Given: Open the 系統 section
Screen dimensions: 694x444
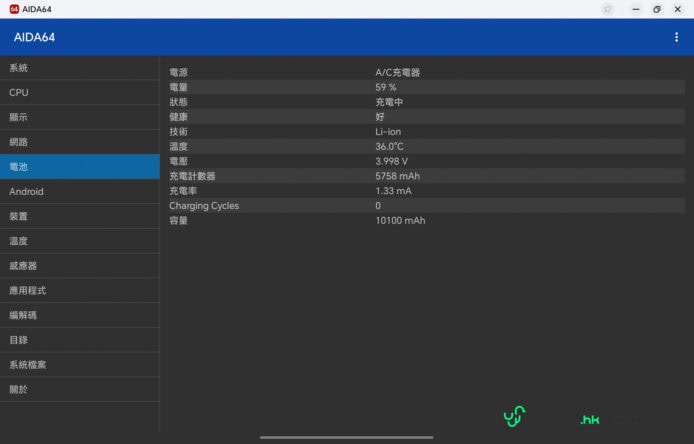Looking at the screenshot, I should (x=80, y=68).
